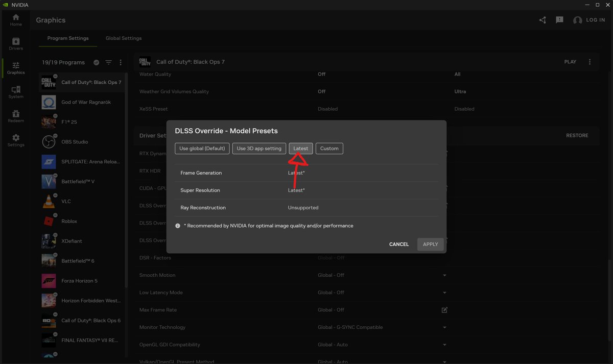This screenshot has width=613, height=364.
Task: Open OpenGL GDI Compatibility dropdown
Action: click(444, 345)
